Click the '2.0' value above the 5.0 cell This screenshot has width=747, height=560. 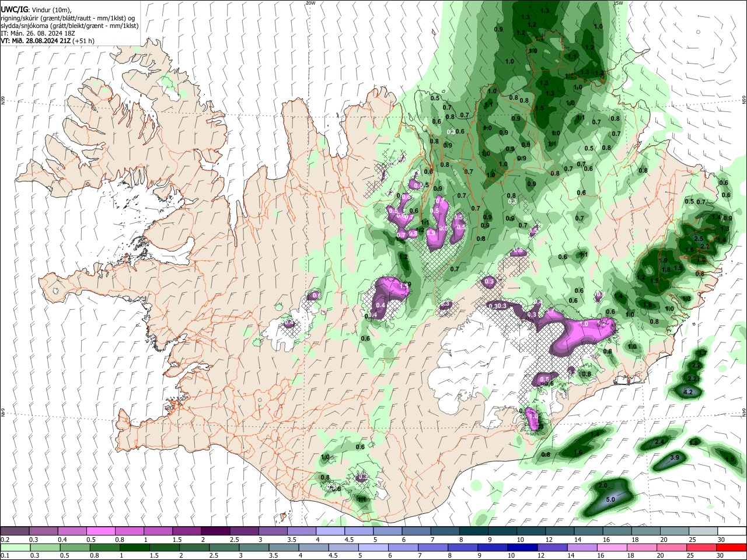click(x=603, y=485)
